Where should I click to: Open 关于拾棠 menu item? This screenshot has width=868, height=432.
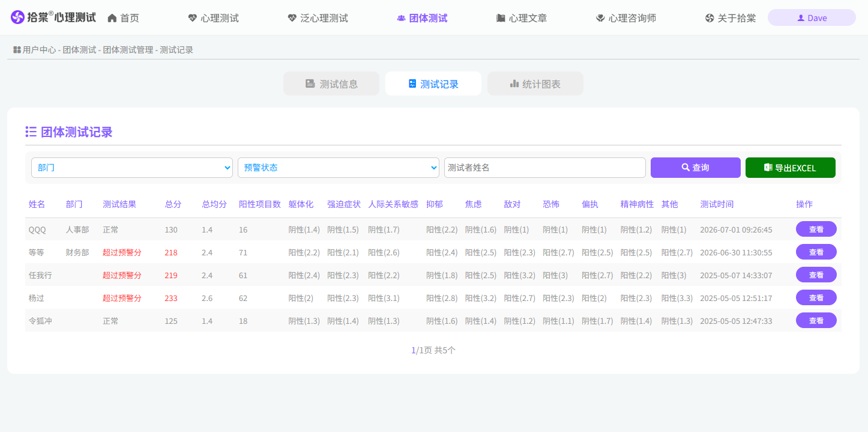[x=731, y=18]
